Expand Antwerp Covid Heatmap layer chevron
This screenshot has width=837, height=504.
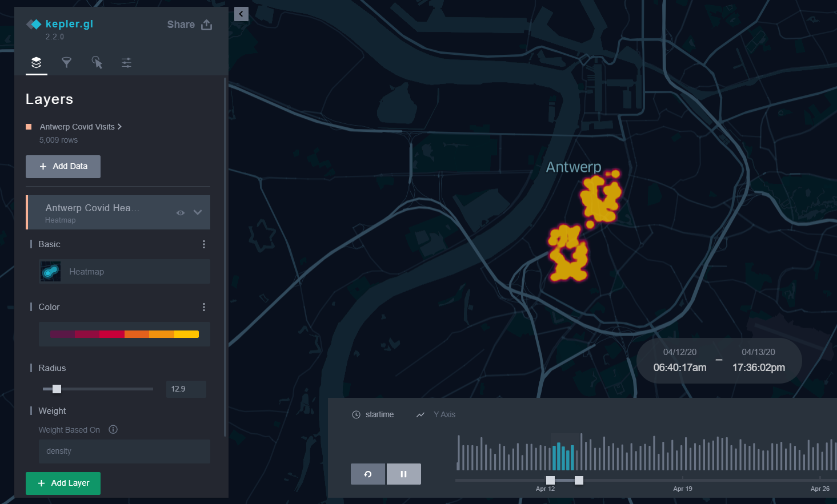(x=198, y=212)
